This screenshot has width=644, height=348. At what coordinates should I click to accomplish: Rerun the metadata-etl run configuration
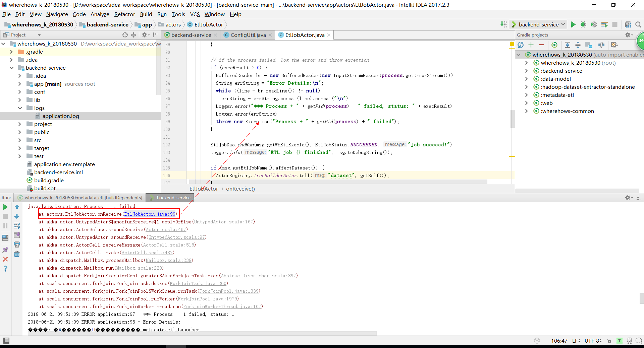point(5,207)
